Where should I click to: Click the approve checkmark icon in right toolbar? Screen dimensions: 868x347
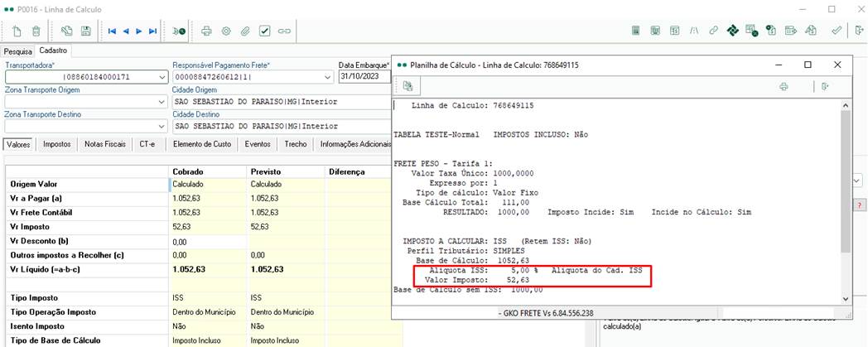pyautogui.click(x=837, y=31)
